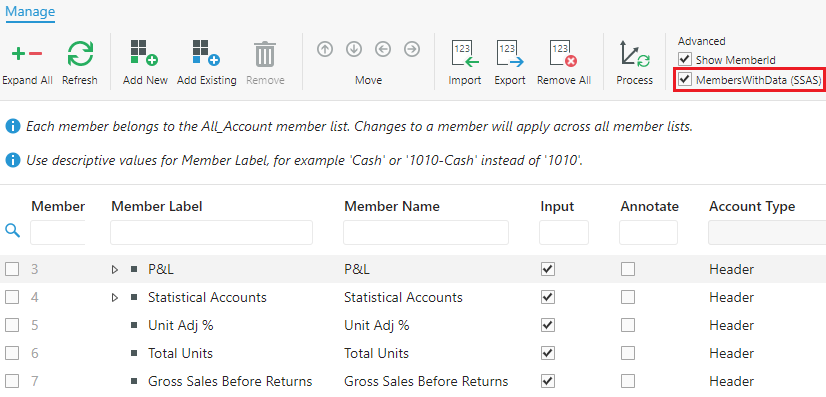This screenshot has height=397, width=826.
Task: Click the Member column header
Action: pos(58,206)
